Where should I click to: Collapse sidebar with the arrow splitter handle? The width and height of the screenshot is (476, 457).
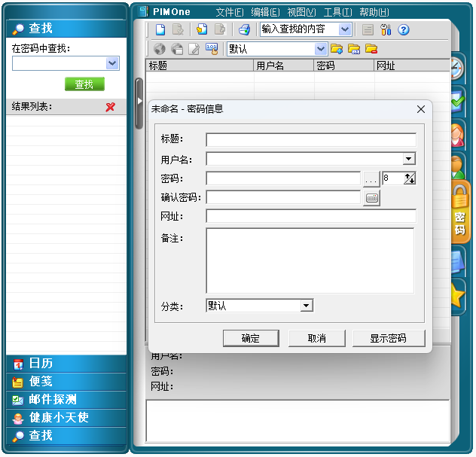(139, 103)
